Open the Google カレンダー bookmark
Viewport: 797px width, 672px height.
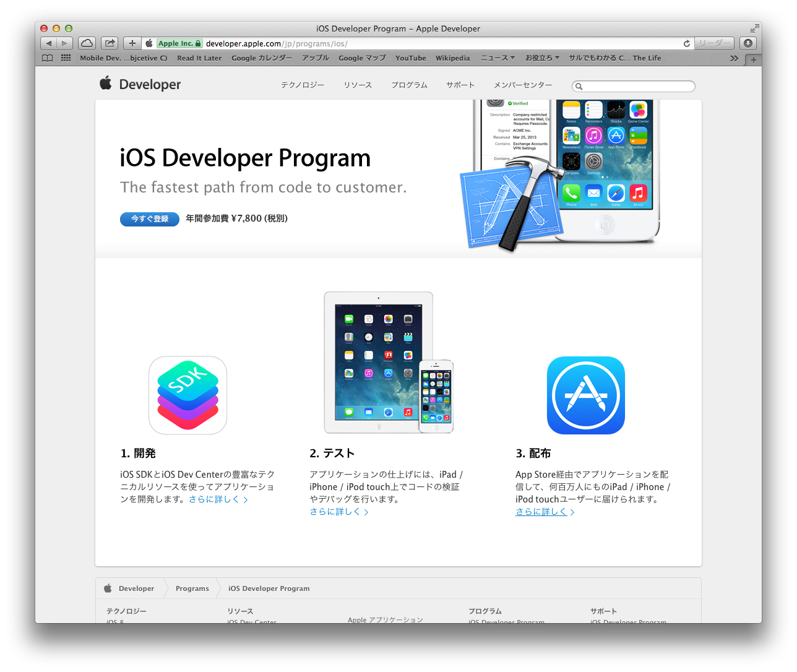tap(262, 58)
